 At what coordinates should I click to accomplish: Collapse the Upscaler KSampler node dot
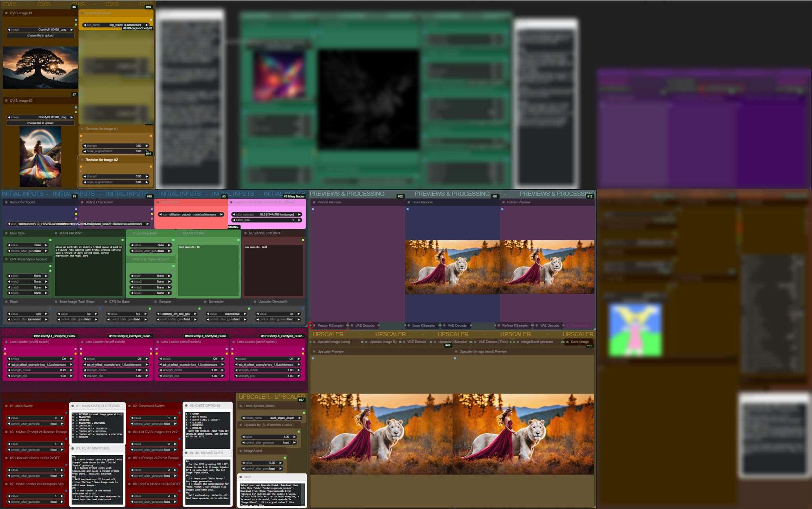tap(435, 342)
